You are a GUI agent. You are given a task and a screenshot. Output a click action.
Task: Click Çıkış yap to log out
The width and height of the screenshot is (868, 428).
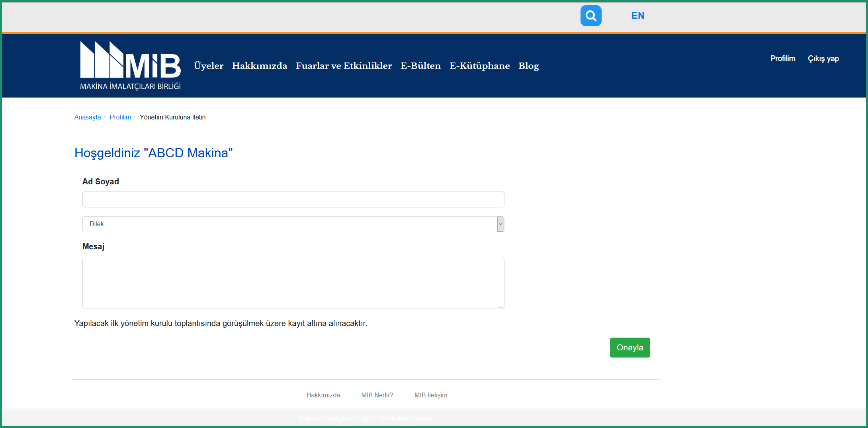tap(823, 59)
